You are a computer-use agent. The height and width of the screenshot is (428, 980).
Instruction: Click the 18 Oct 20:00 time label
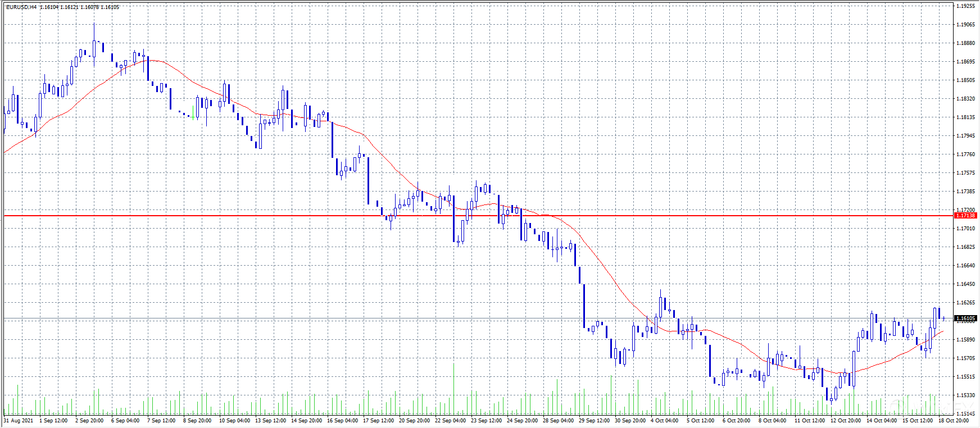pos(953,421)
